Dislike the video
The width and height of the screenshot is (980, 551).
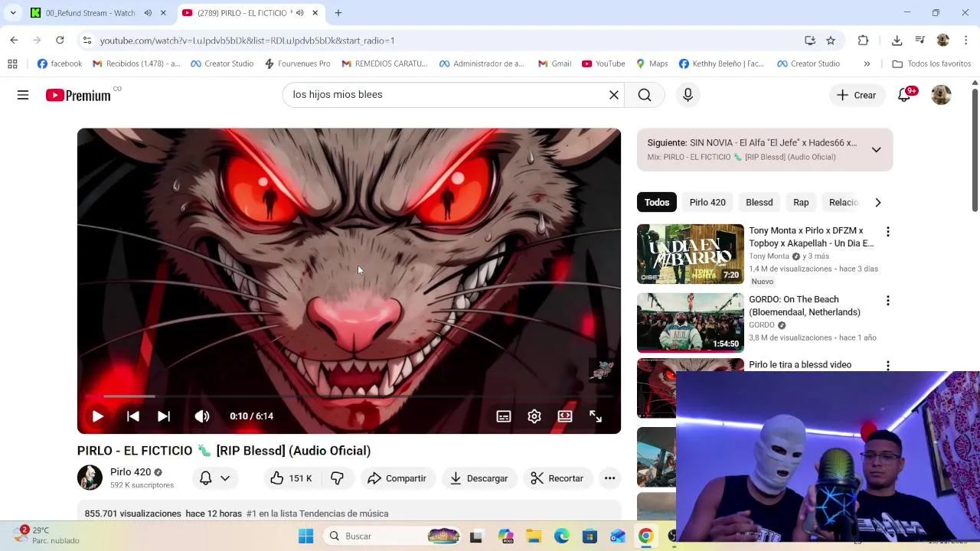point(337,478)
